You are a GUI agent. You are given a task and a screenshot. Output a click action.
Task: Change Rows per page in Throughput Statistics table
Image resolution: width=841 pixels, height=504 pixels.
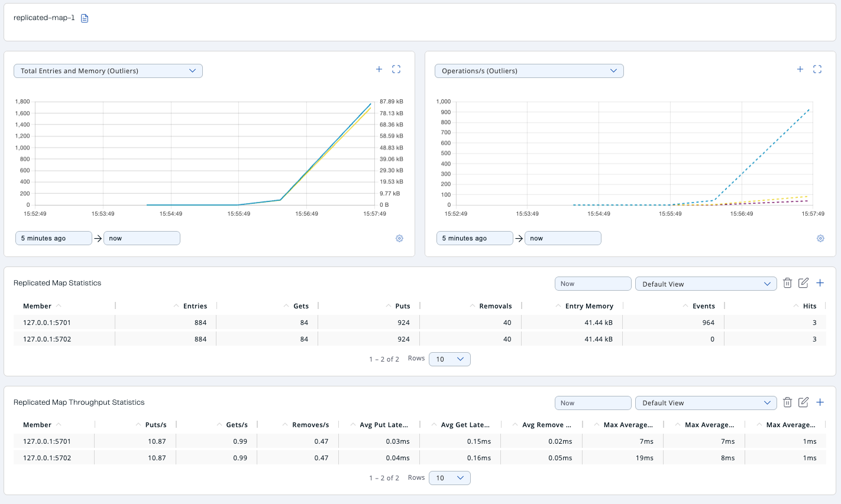pos(450,478)
